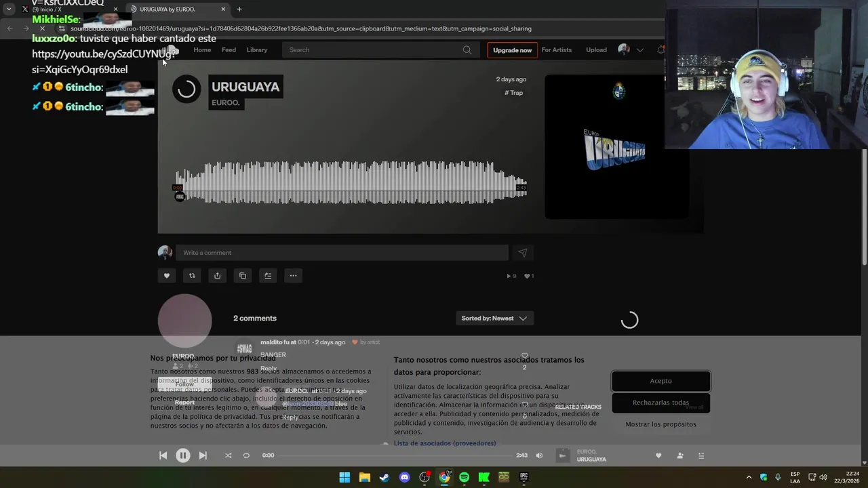Image resolution: width=868 pixels, height=488 pixels.
Task: Open the Sorted by: Newest dropdown
Action: click(494, 319)
